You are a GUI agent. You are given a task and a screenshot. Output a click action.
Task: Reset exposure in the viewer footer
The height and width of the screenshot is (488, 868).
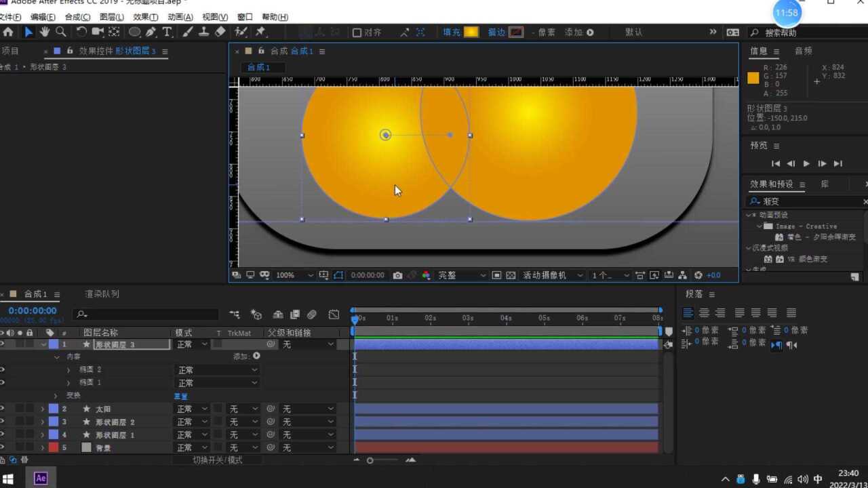click(x=698, y=275)
